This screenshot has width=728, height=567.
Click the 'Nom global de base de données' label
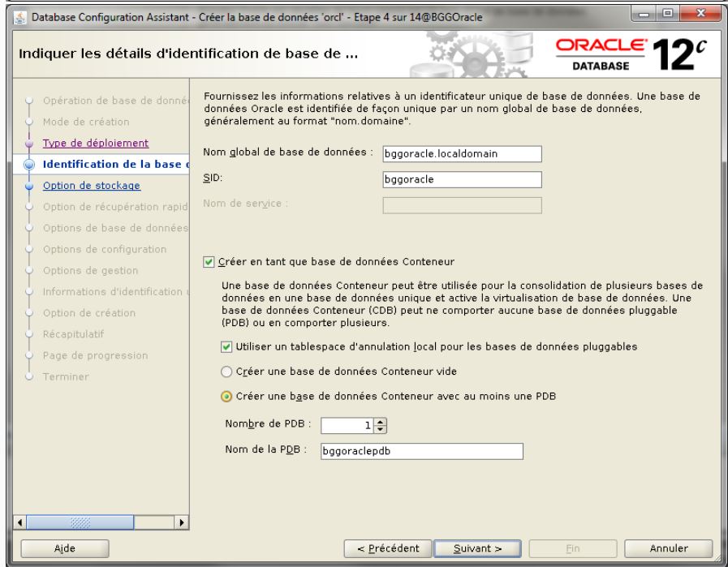(x=288, y=152)
